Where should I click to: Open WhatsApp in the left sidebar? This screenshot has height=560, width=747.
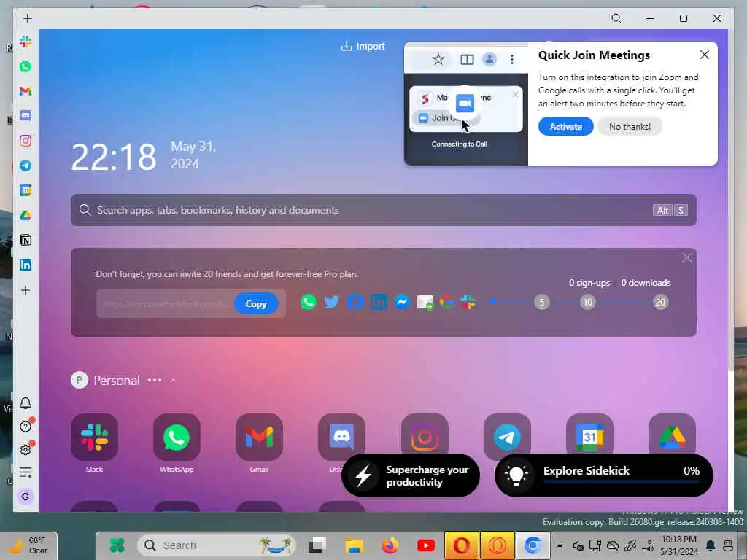(26, 66)
